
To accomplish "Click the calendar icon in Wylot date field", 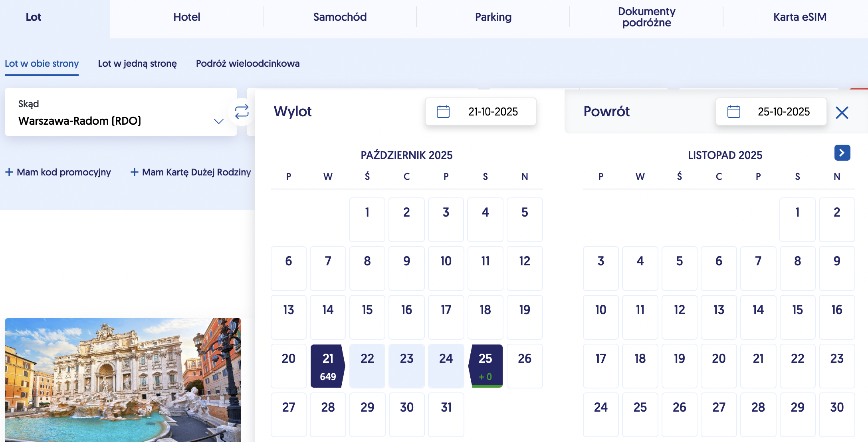I will coord(443,111).
